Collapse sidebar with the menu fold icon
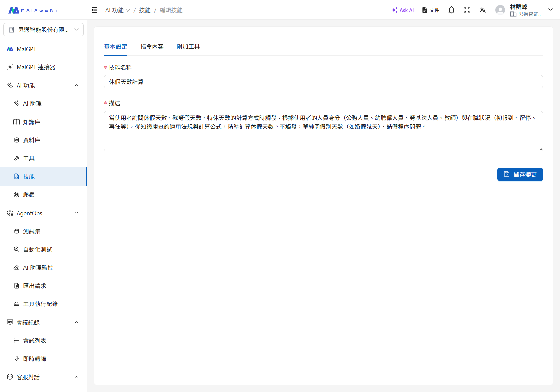 [94, 10]
